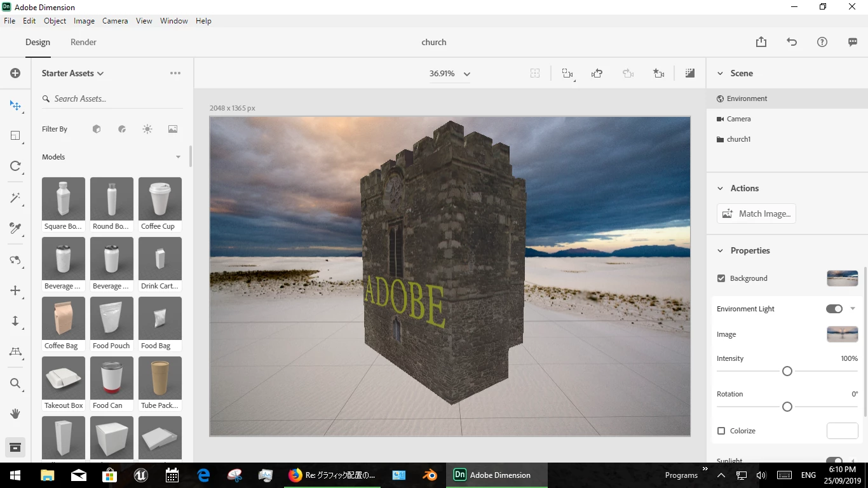This screenshot has width=868, height=488.
Task: Select the Hand tool
Action: click(x=15, y=414)
